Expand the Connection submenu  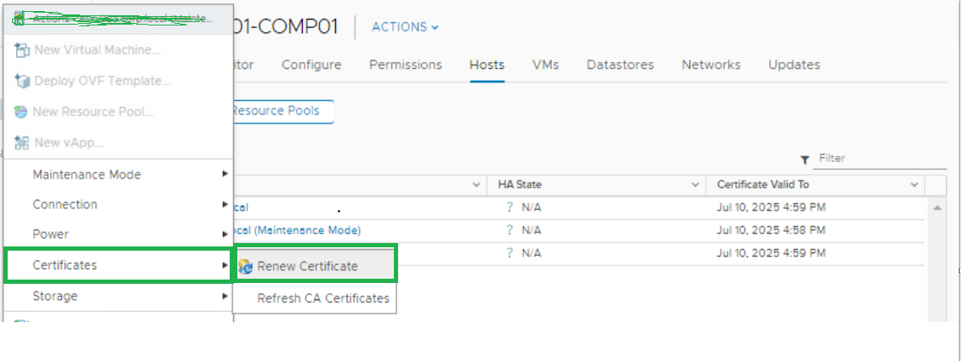(x=119, y=205)
